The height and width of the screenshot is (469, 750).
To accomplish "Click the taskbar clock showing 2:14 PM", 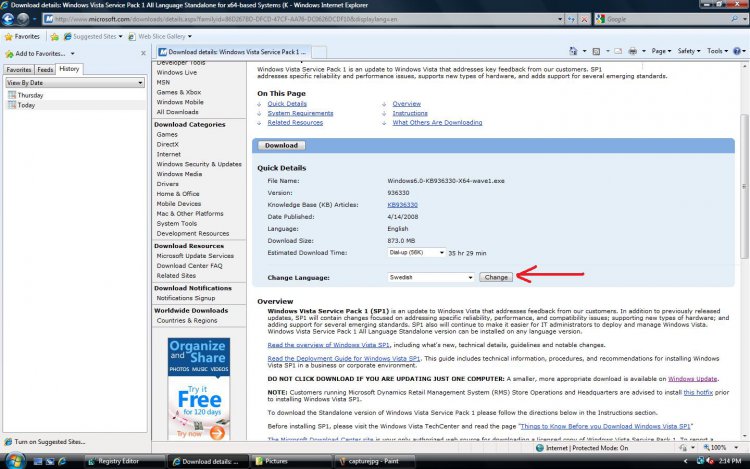I will [730, 461].
